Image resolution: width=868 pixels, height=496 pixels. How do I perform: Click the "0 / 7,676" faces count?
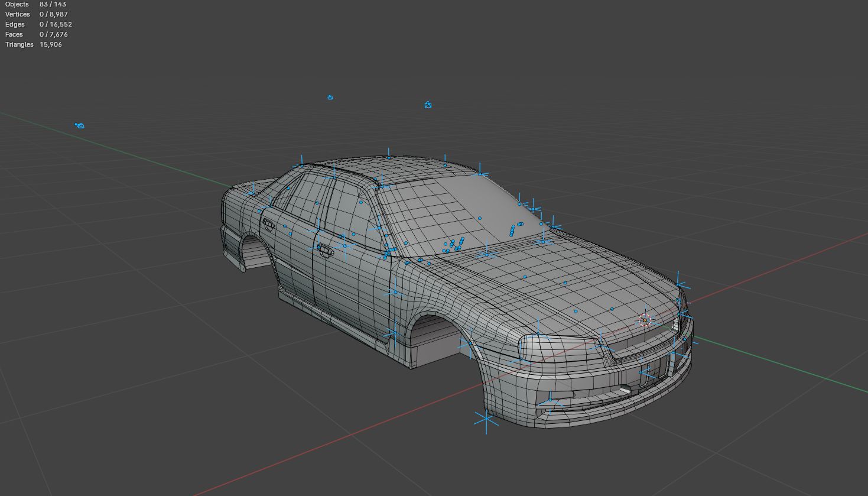pyautogui.click(x=54, y=34)
